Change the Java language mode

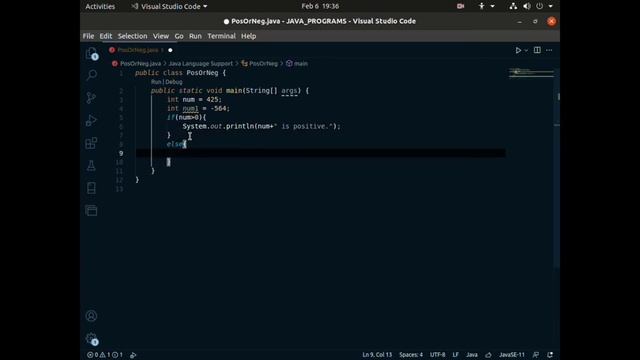472,355
